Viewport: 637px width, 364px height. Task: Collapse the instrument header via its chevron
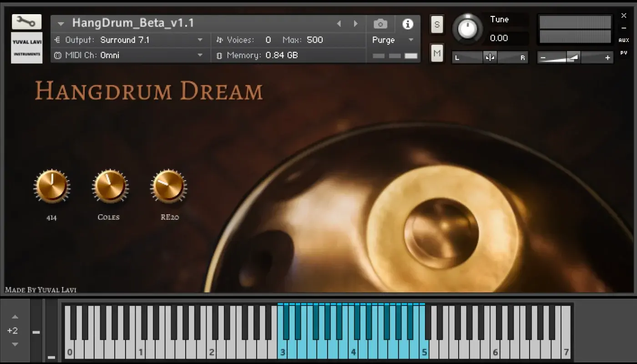click(x=61, y=23)
